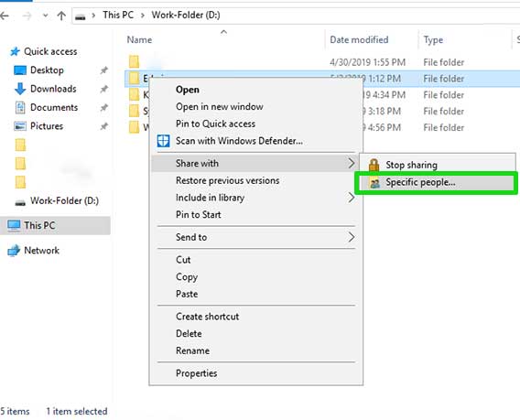Screen dimensions: 520x420
Task: Open Documents in Quick access
Action: click(x=54, y=107)
